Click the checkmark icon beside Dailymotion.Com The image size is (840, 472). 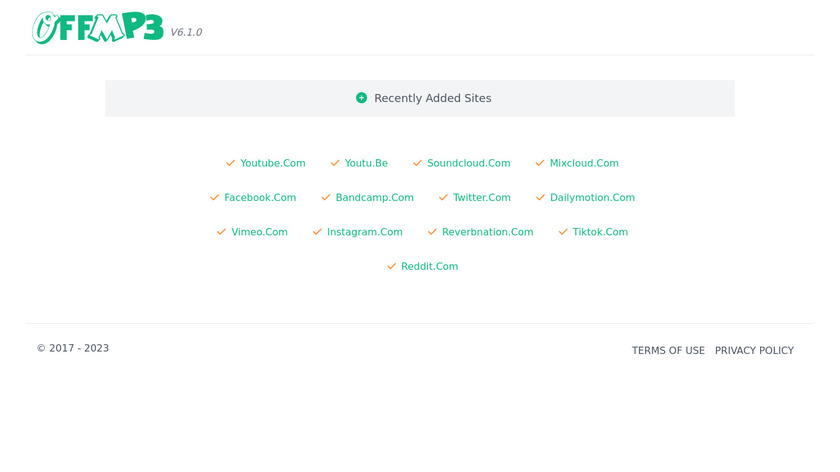pos(541,197)
